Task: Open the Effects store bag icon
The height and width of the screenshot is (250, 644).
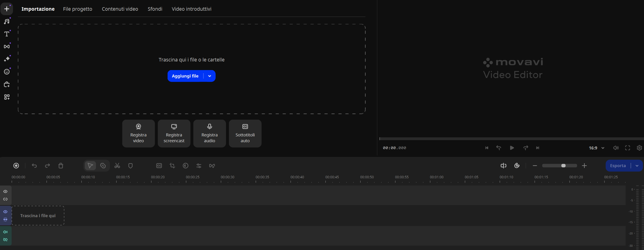Action: 7,84
